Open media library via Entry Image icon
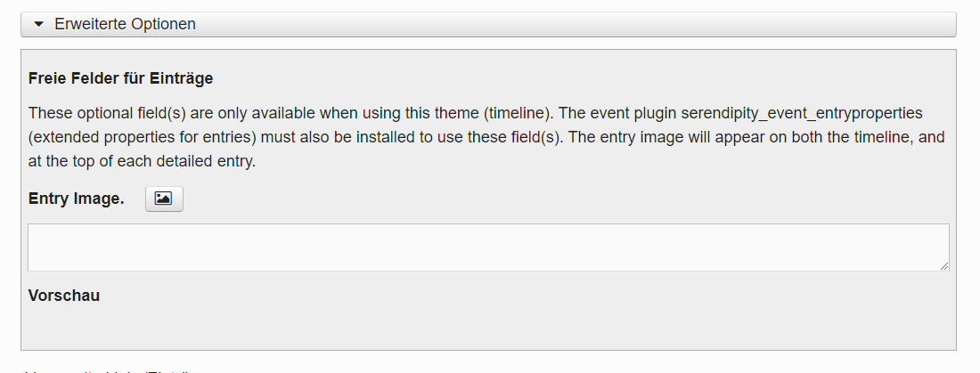980x373 pixels. click(164, 199)
